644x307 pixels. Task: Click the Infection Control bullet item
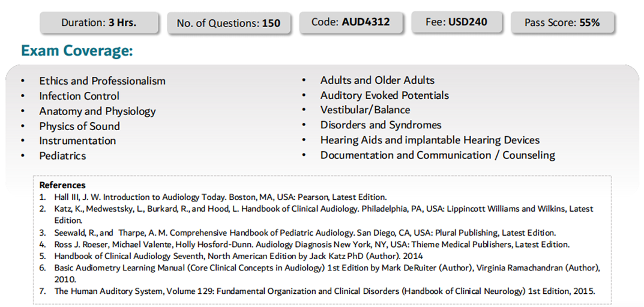(79, 96)
